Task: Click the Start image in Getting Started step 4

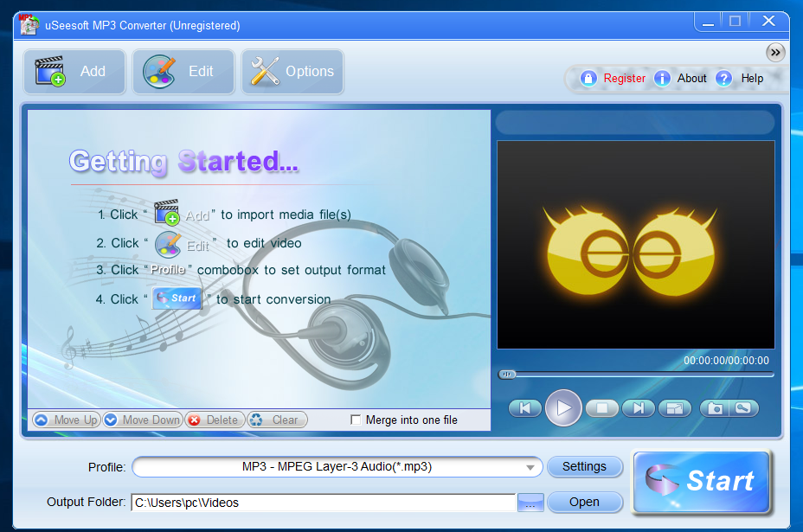Action: coord(177,298)
